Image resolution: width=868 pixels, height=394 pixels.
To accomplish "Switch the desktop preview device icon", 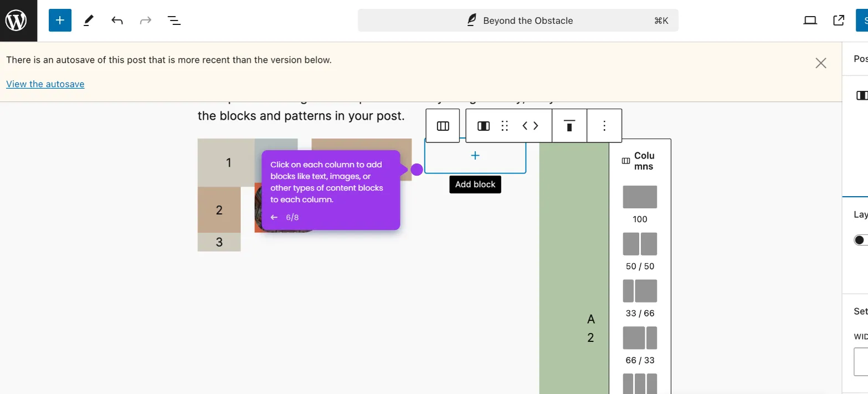I will [x=810, y=21].
